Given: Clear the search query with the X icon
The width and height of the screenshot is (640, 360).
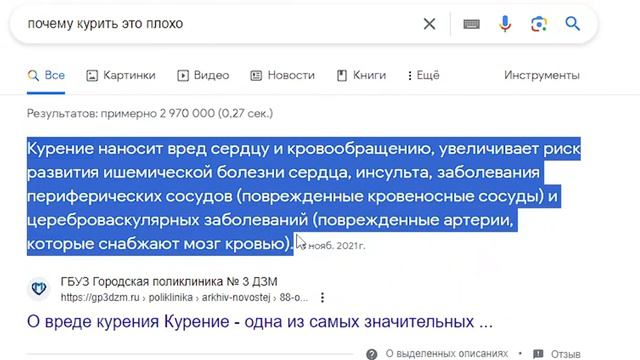Looking at the screenshot, I should coord(429,24).
